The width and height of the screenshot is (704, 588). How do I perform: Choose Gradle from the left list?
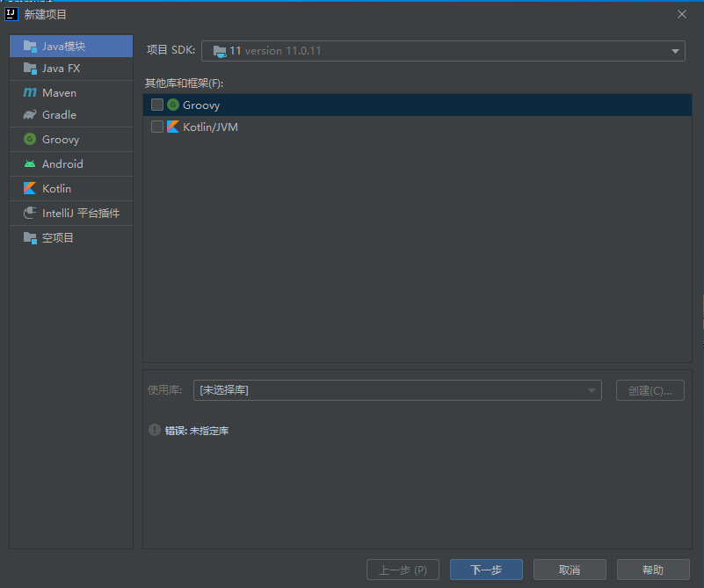(59, 115)
